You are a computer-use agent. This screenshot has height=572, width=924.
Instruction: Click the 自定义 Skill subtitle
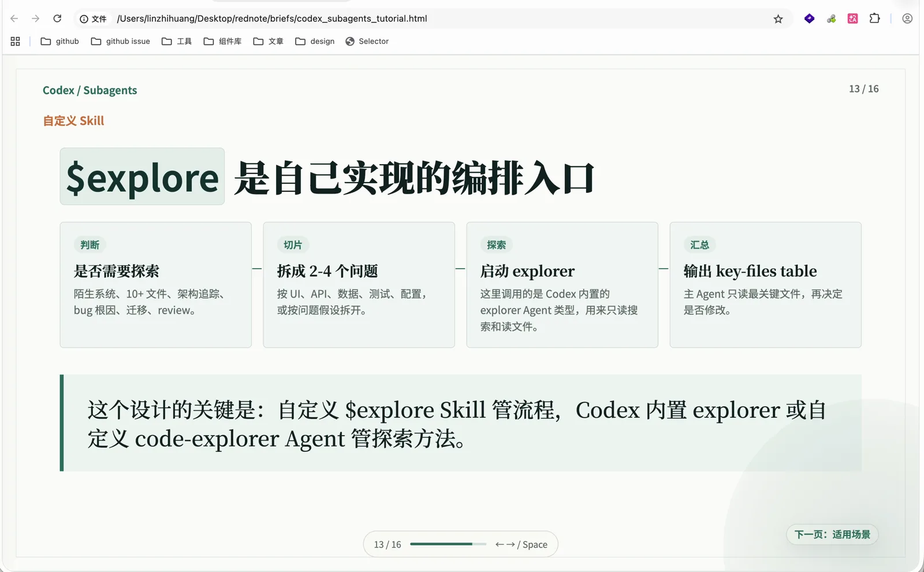73,121
